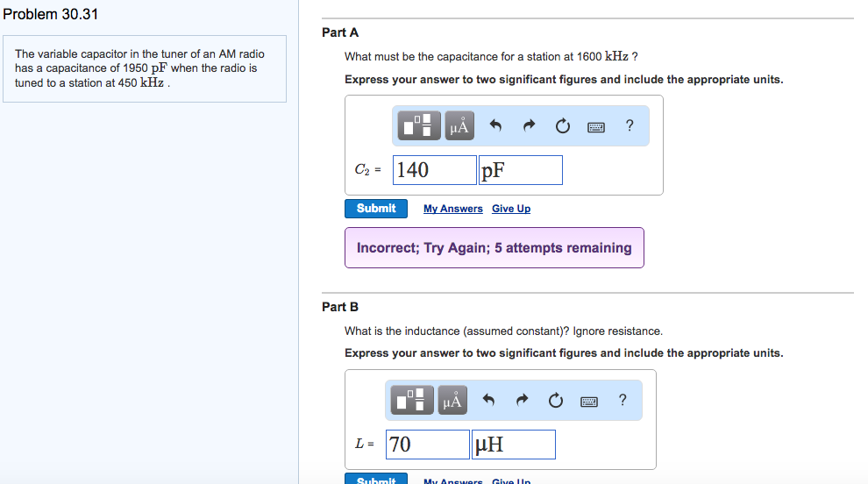Open My Answers link under Part A
Image resolution: width=868 pixels, height=484 pixels.
click(452, 209)
